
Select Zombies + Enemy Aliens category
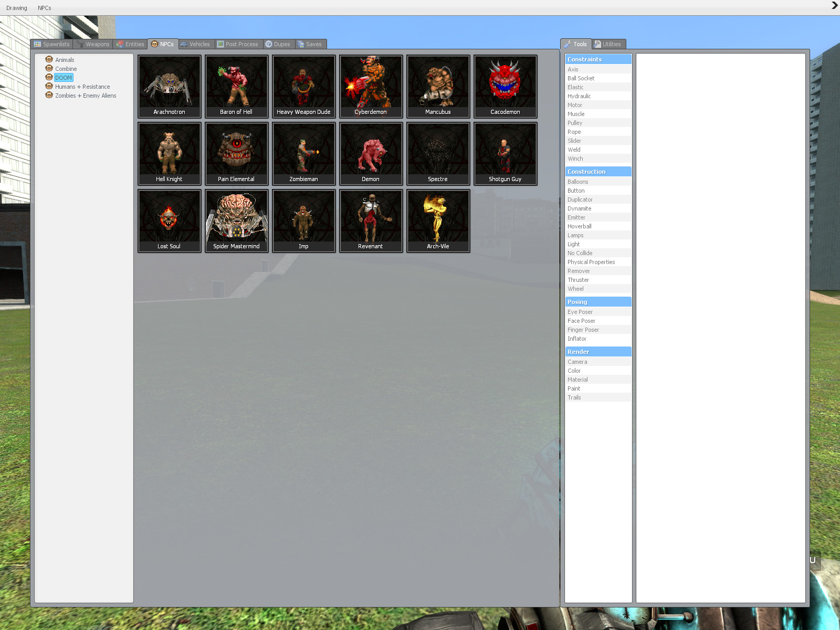point(86,96)
